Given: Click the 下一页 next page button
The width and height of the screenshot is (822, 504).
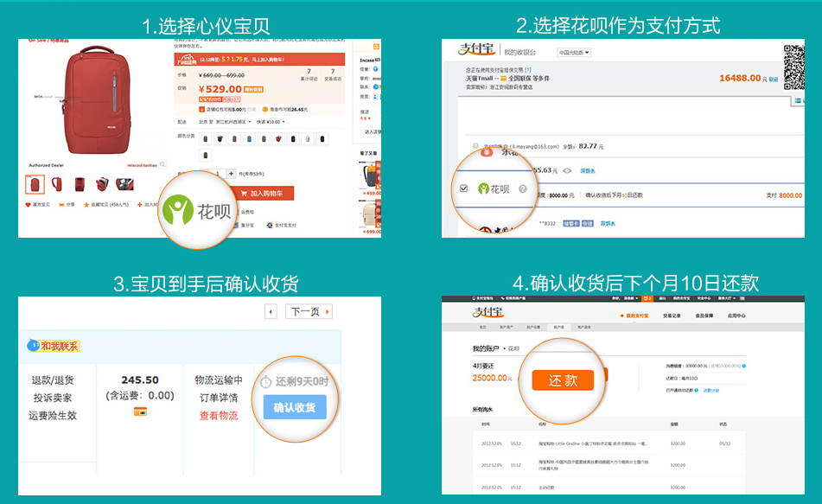Looking at the screenshot, I should pyautogui.click(x=309, y=311).
